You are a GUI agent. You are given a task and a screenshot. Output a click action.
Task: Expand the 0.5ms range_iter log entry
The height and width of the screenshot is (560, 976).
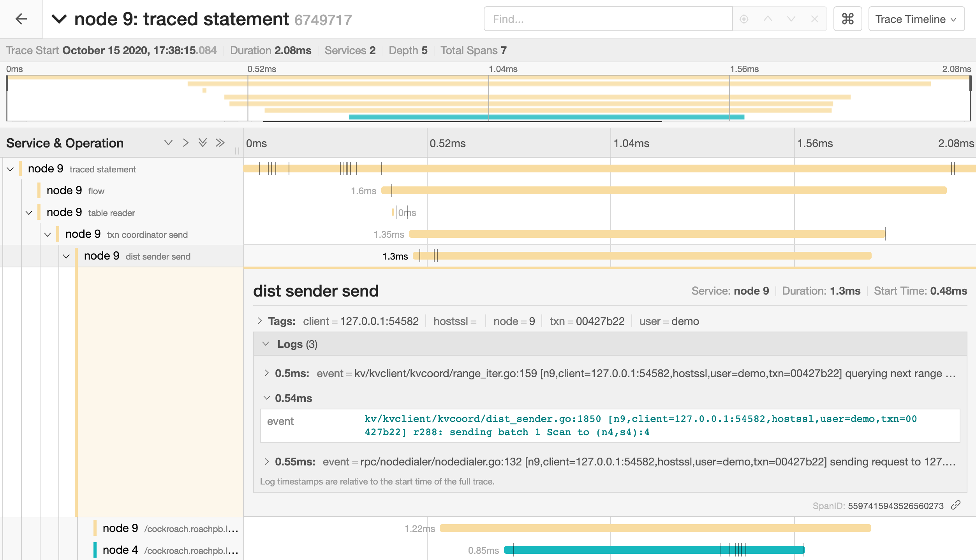click(x=267, y=373)
